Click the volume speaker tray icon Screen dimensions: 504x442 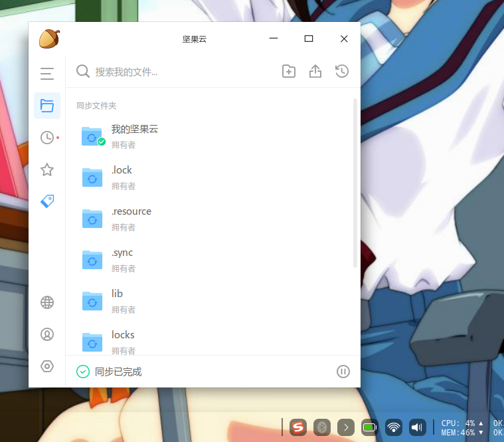pyautogui.click(x=418, y=427)
